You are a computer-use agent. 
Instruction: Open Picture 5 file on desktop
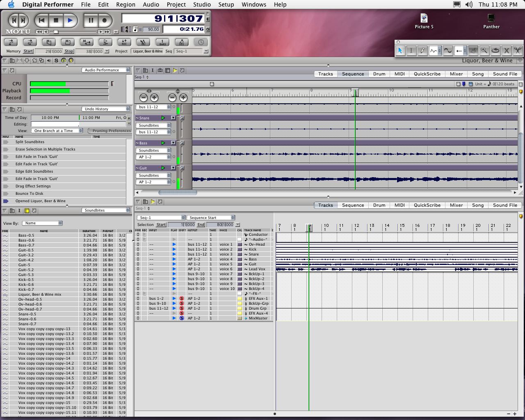pos(424,21)
